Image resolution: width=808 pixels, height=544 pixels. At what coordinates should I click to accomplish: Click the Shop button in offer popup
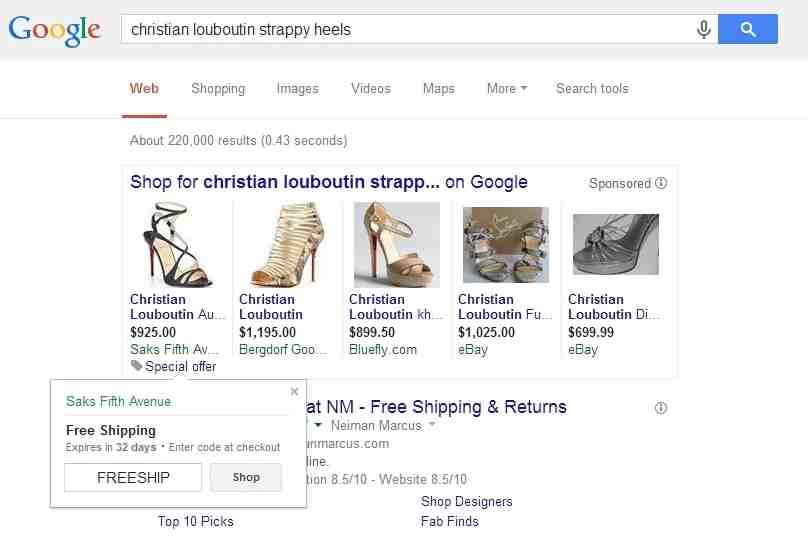pos(246,477)
